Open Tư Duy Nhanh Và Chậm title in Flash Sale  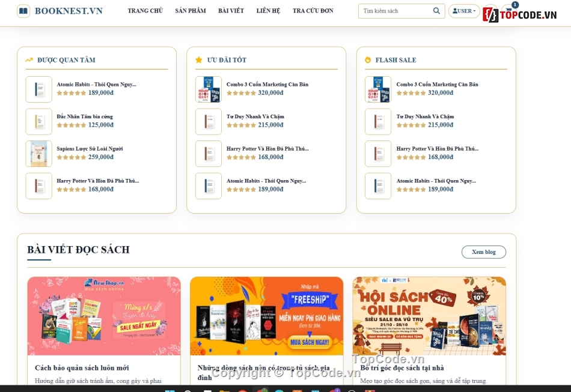[x=426, y=116]
